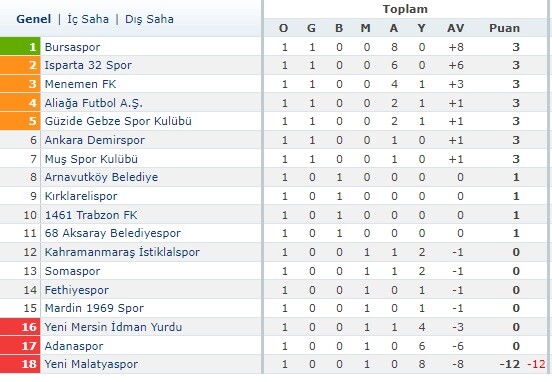This screenshot has height=382, width=552.
Task: Open 68 Aksaray Belediyespor link
Action: 113,233
